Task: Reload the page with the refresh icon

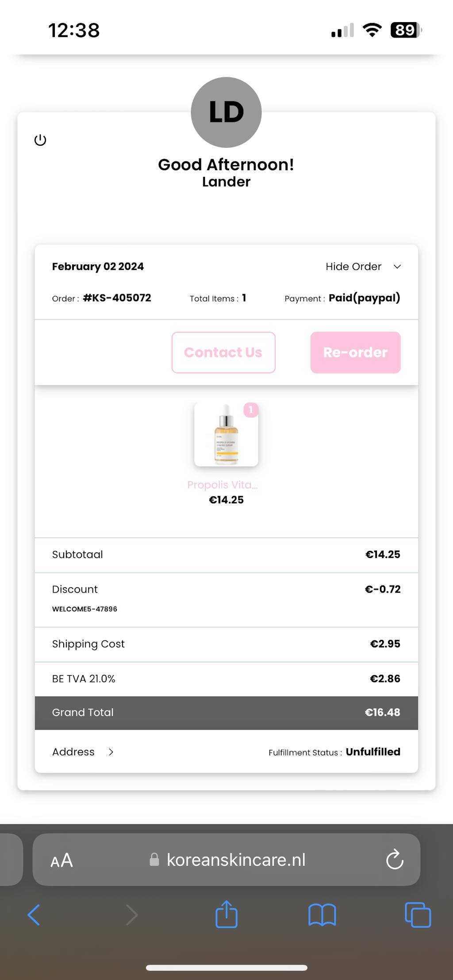Action: tap(395, 860)
